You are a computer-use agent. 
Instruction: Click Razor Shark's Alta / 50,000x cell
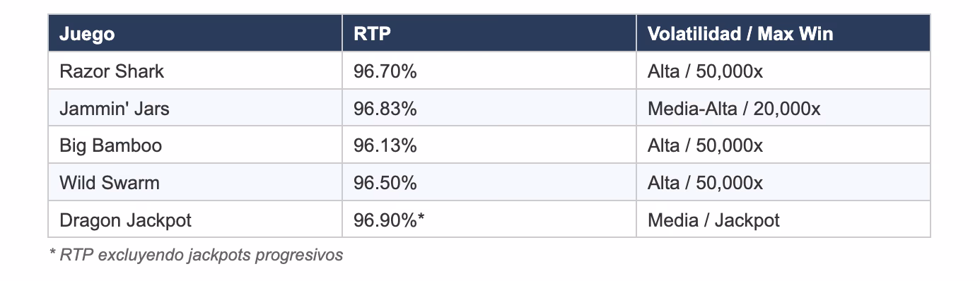coord(783,71)
